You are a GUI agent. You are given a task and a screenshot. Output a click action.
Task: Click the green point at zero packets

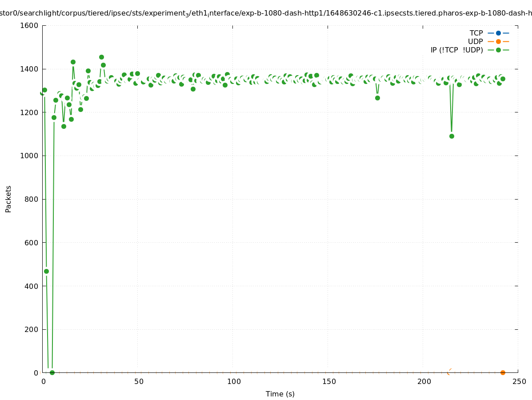[x=52, y=372]
